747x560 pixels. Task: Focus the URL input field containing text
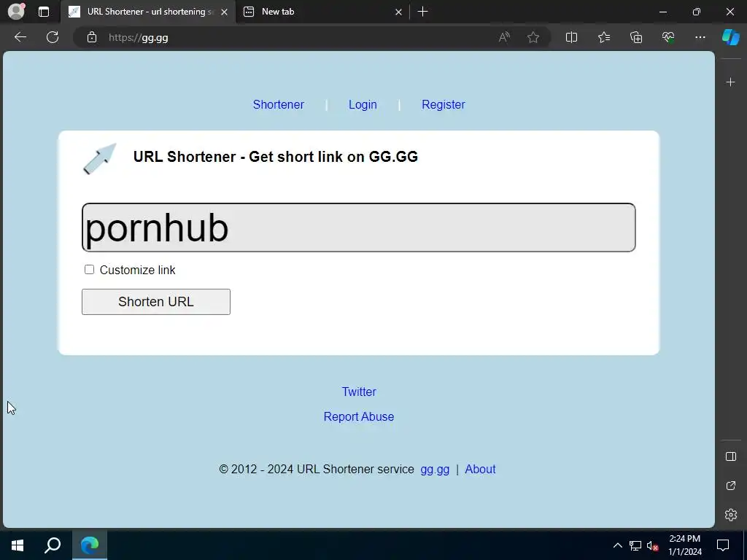tap(359, 227)
